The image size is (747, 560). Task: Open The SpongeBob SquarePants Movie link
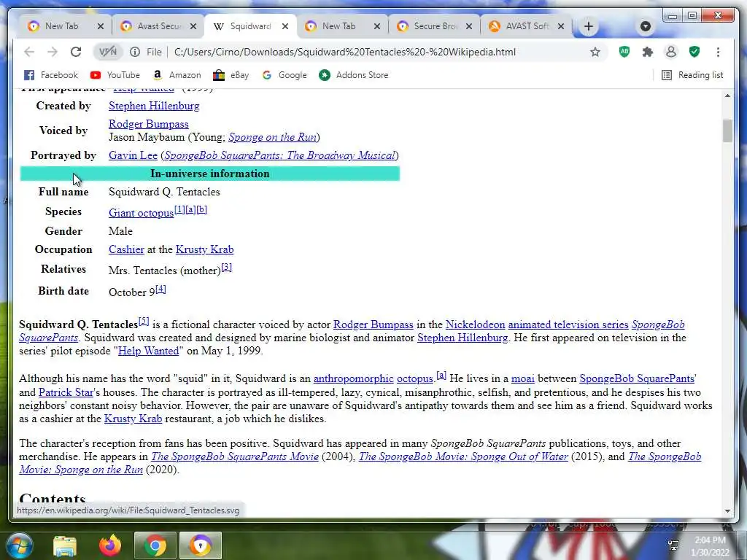coord(235,456)
